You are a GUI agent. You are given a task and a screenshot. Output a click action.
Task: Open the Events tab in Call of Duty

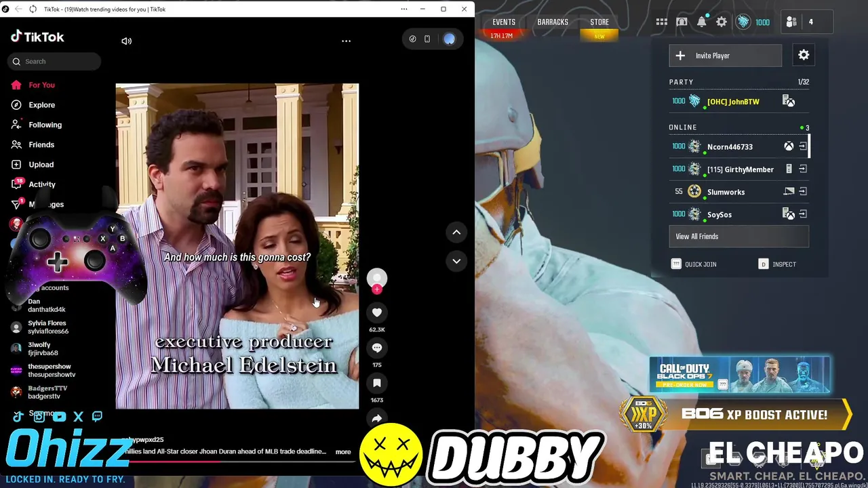tap(504, 22)
